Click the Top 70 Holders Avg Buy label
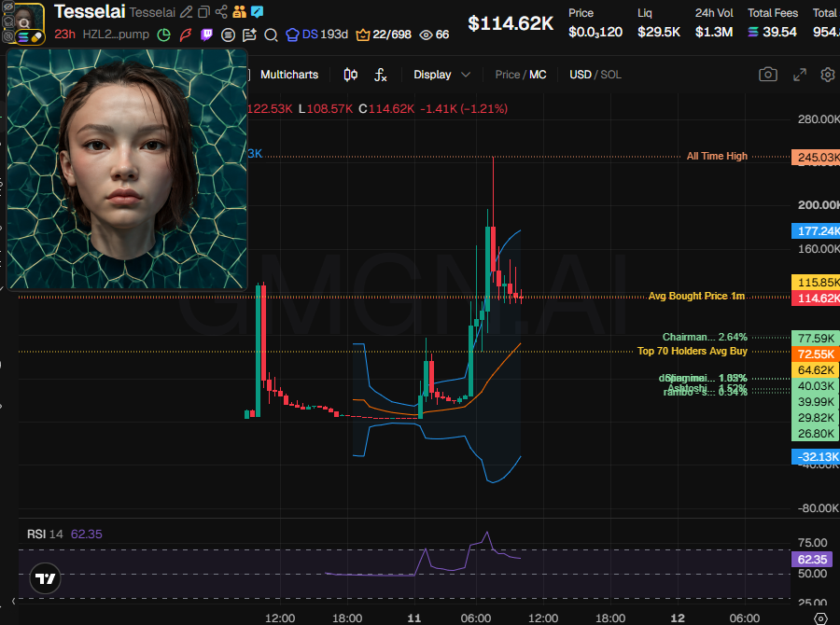The height and width of the screenshot is (625, 840). (693, 351)
